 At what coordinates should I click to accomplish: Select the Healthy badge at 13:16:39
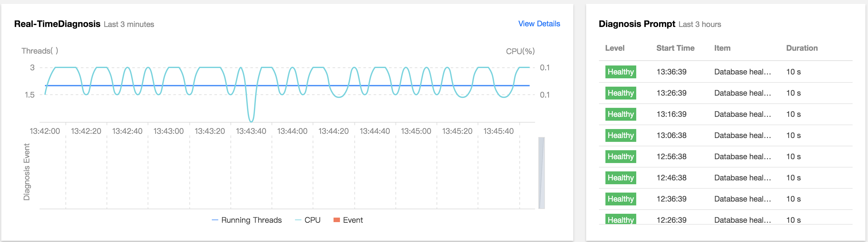[620, 114]
